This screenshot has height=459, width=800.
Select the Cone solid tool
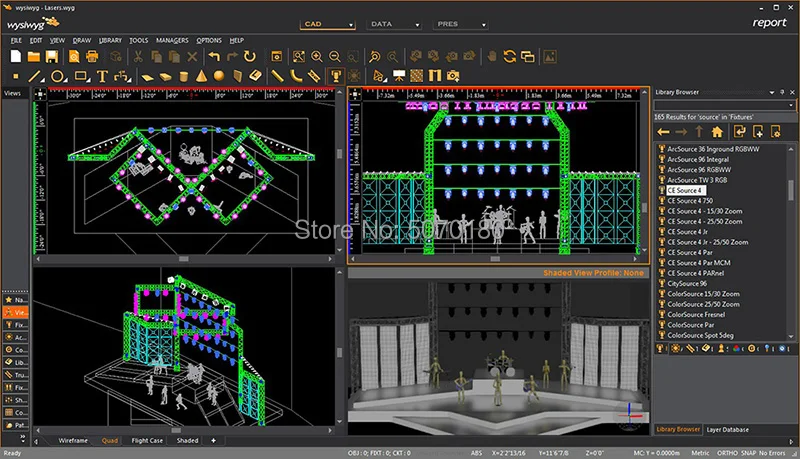202,76
